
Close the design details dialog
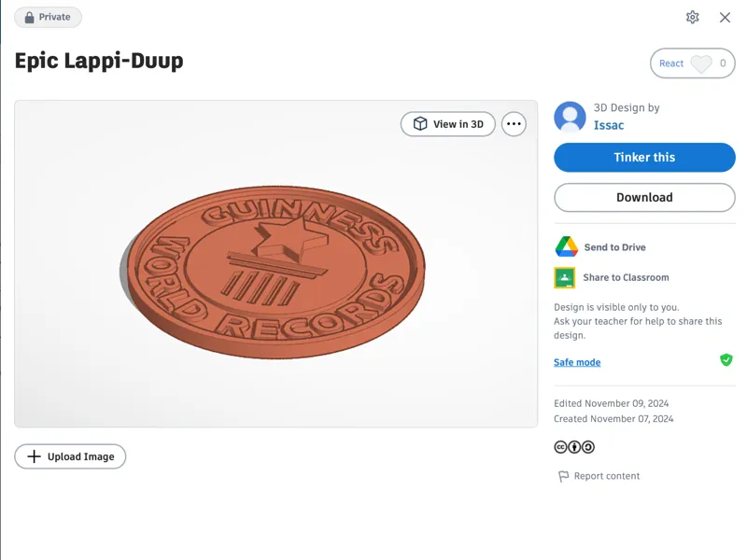click(x=725, y=18)
